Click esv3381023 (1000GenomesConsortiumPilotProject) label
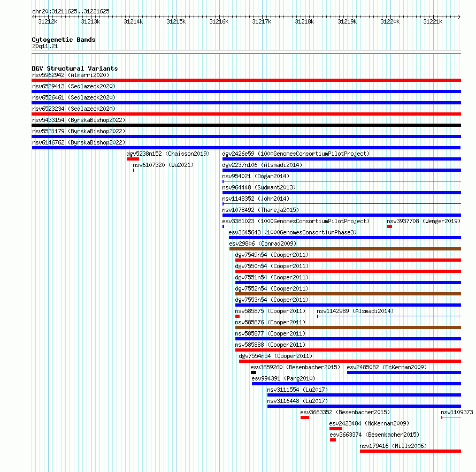Image resolution: width=476 pixels, height=472 pixels. (296, 221)
